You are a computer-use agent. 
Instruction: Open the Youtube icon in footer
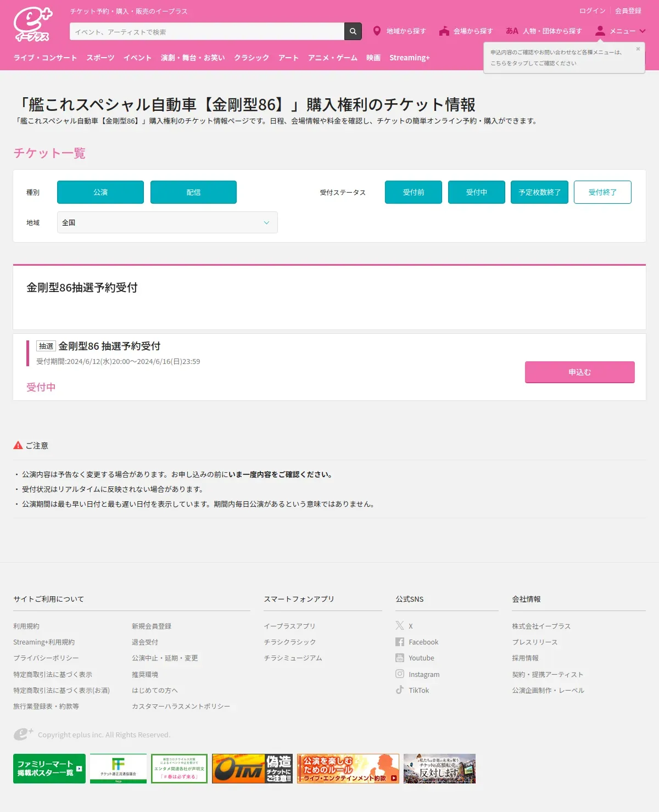coord(400,658)
